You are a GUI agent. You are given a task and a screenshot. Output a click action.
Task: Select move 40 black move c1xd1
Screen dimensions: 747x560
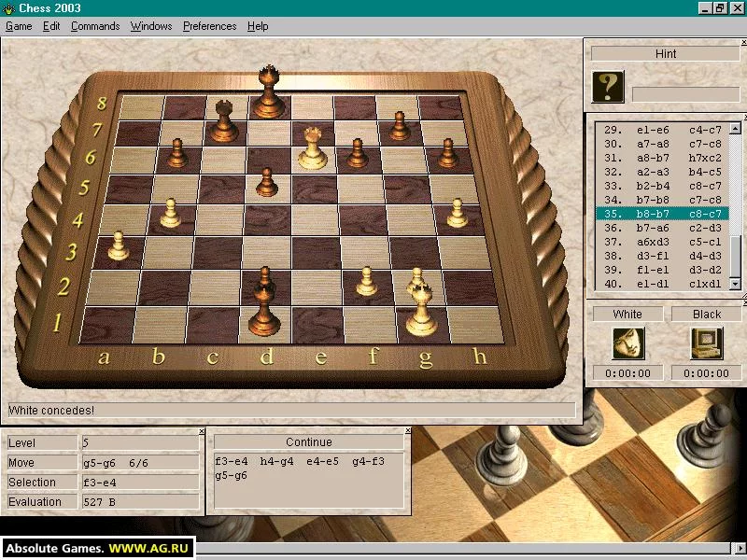[705, 284]
